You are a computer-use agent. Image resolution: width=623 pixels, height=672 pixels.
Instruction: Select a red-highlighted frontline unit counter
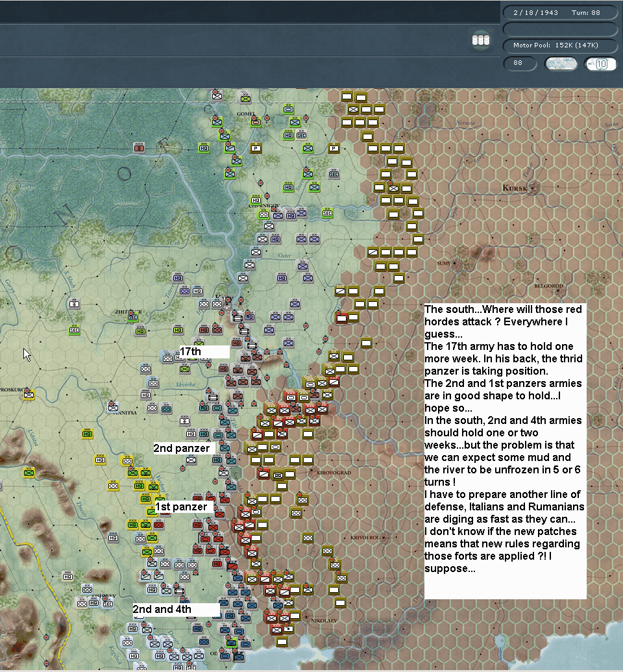tap(286, 410)
